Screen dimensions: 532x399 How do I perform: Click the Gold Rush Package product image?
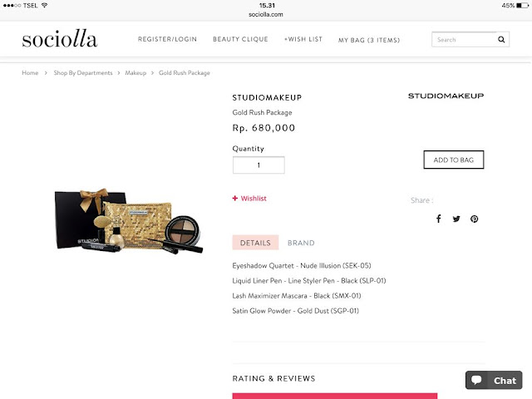[x=129, y=219]
